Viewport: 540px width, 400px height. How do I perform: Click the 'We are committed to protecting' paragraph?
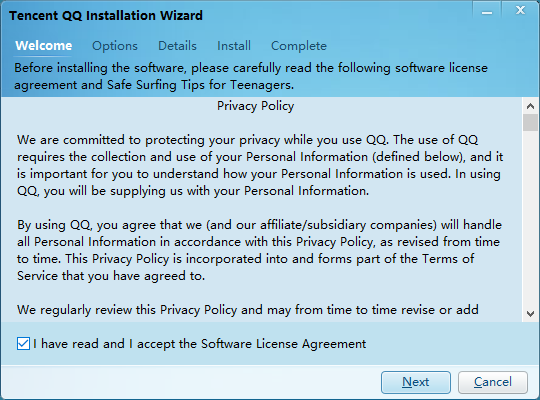click(x=260, y=165)
